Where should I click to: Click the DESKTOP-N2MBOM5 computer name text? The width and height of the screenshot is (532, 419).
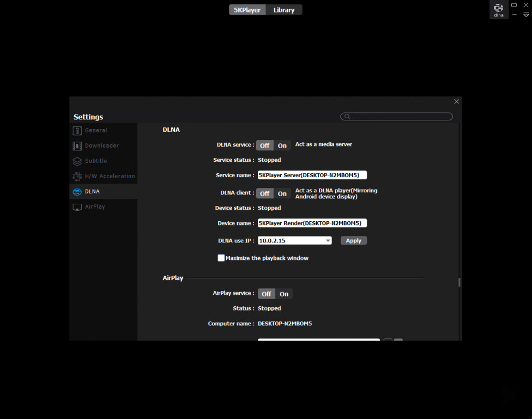coord(285,323)
